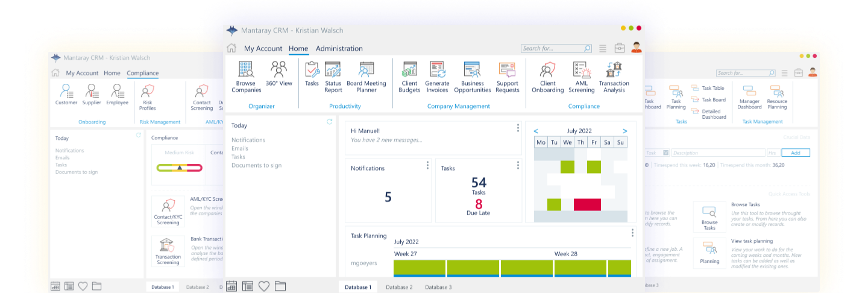Image resolution: width=868 pixels, height=293 pixels.
Task: Switch to the Database 2 tab
Action: [399, 288]
